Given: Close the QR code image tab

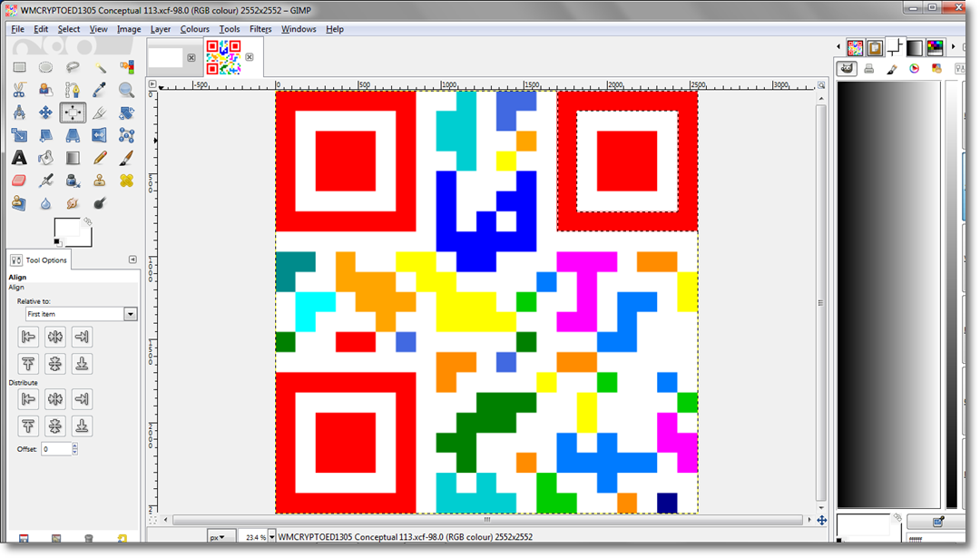Looking at the screenshot, I should point(250,57).
